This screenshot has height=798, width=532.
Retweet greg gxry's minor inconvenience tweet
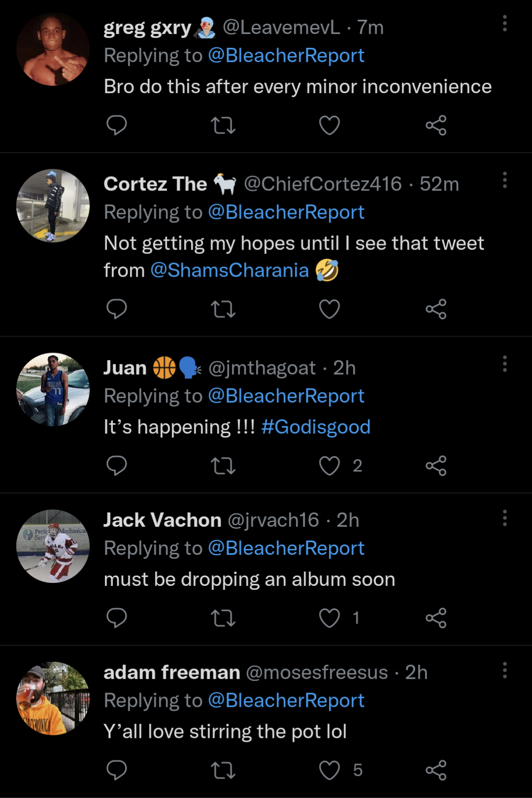[223, 125]
